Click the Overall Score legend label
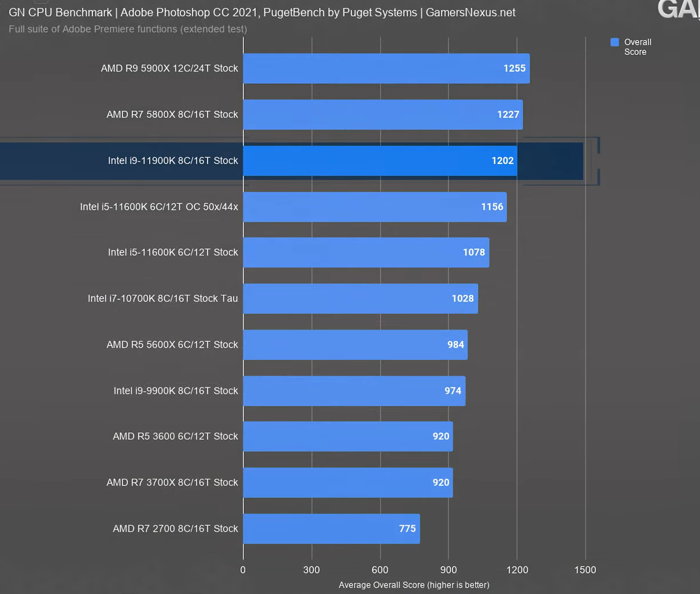 tap(637, 47)
